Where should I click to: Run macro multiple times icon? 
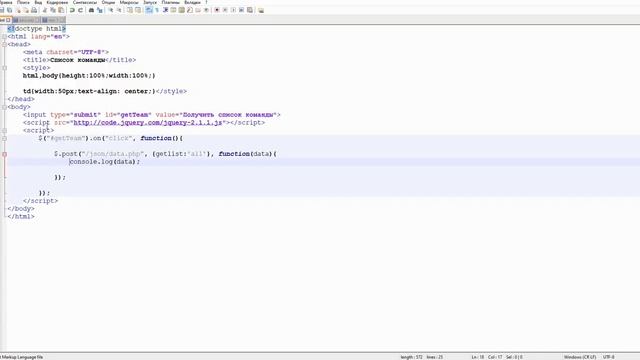pyautogui.click(x=241, y=10)
